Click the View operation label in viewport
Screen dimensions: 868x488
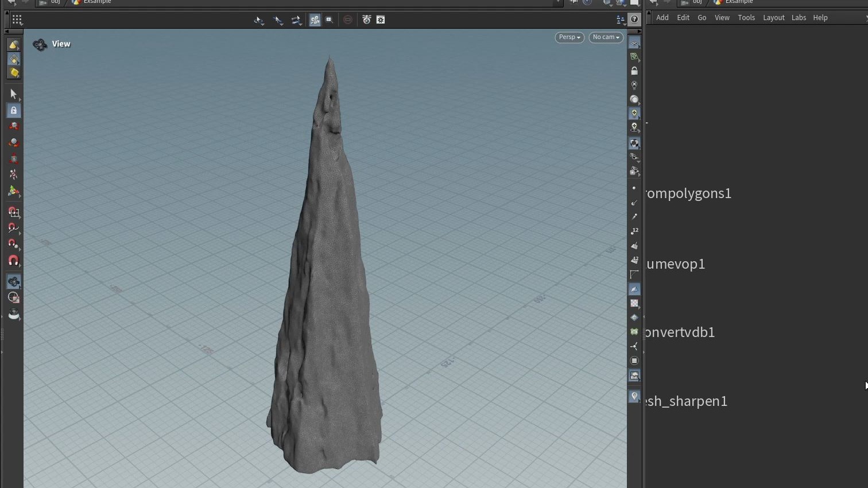coord(61,44)
